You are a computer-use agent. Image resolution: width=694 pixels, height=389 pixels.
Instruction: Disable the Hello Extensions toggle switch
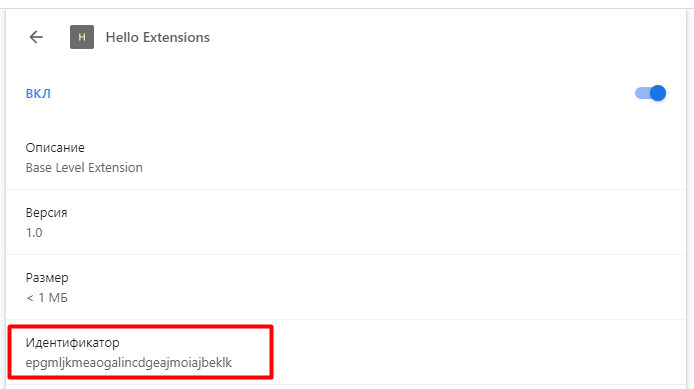tap(650, 93)
